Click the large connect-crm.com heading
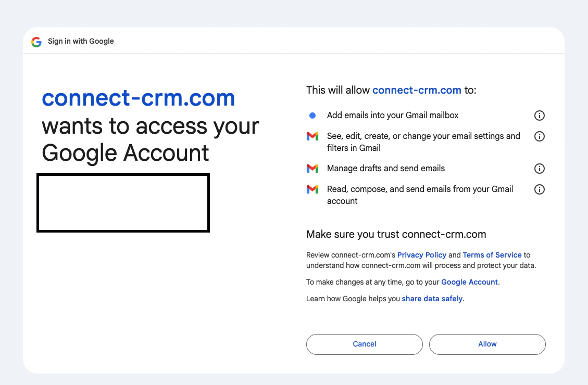This screenshot has width=588, height=385. 139,98
